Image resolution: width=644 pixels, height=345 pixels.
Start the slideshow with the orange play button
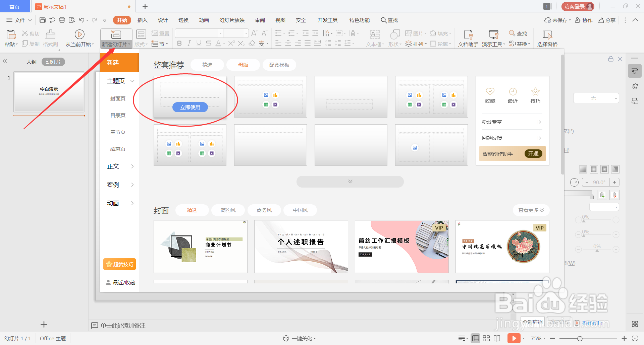[514, 338]
